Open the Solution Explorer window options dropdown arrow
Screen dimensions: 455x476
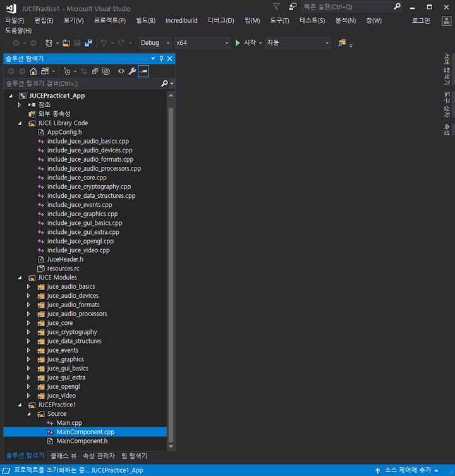tap(153, 59)
